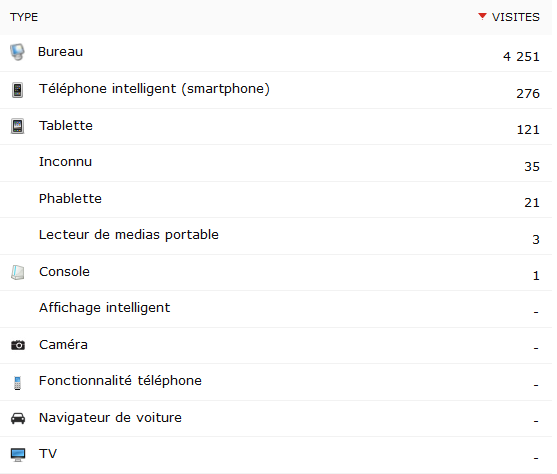
Task: Select the Navigateur de voiture label
Action: (x=110, y=418)
